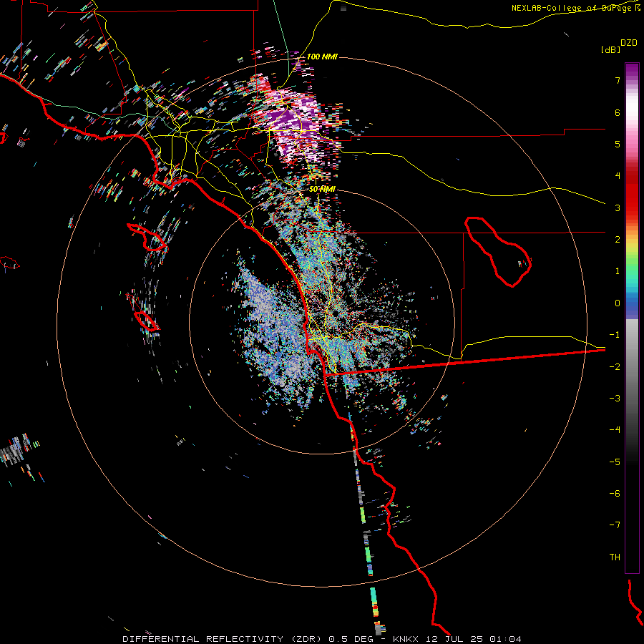The image size is (644, 644).
Task: Click the scale value -1 label
Action: click(x=615, y=335)
